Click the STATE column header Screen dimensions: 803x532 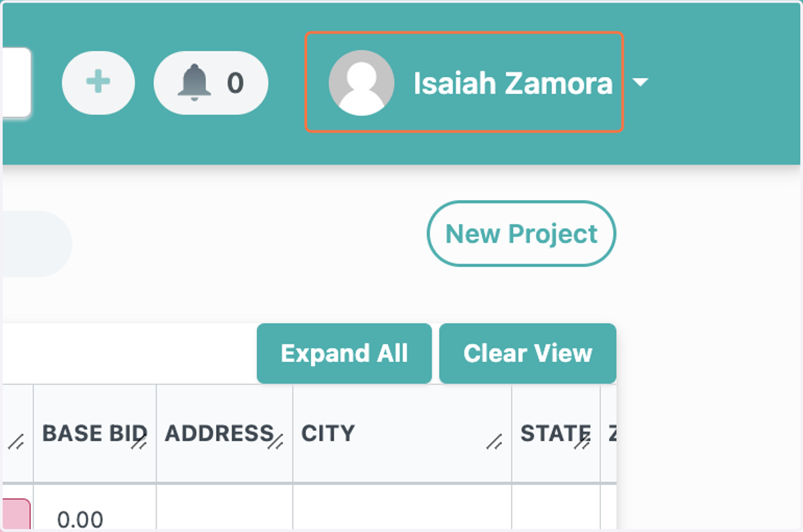555,433
